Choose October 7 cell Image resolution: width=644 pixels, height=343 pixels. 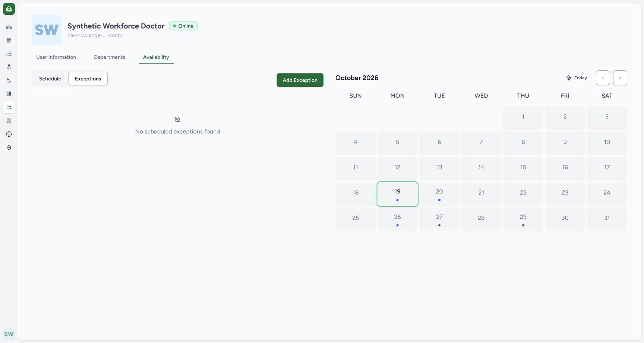coord(481,143)
